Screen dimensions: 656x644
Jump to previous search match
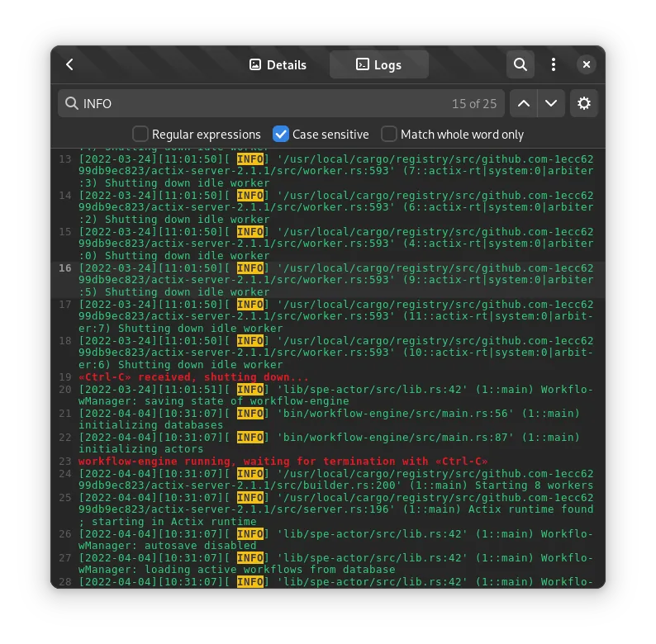pos(524,103)
